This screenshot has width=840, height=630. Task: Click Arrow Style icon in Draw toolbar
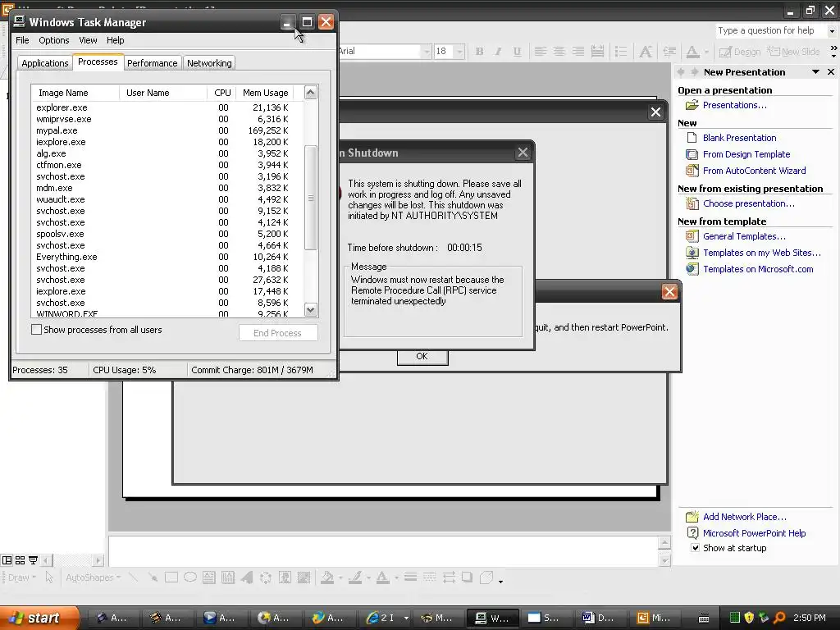pos(449,577)
